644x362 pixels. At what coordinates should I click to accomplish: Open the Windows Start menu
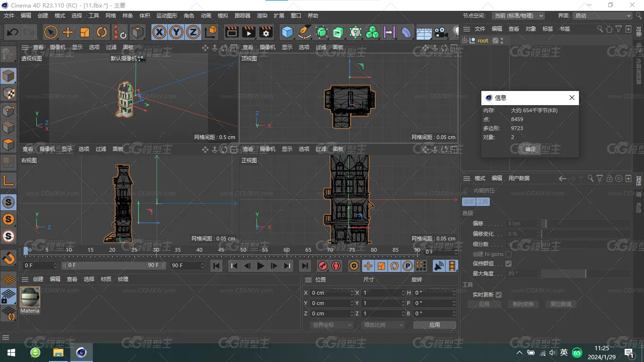11,353
